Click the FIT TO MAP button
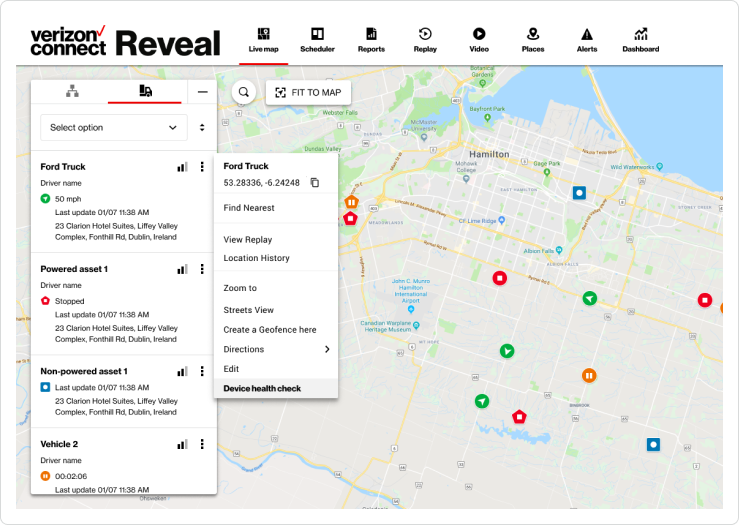The width and height of the screenshot is (739, 525). point(308,93)
